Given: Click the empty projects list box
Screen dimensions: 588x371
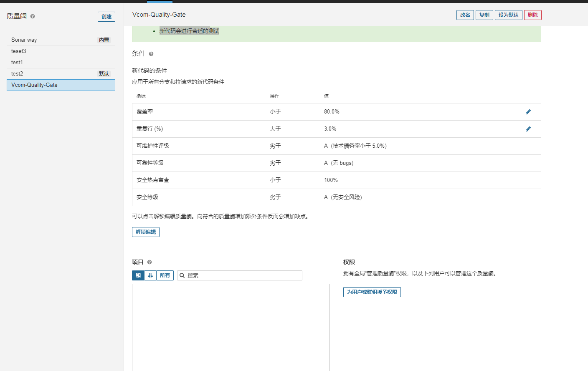Looking at the screenshot, I should tap(231, 328).
